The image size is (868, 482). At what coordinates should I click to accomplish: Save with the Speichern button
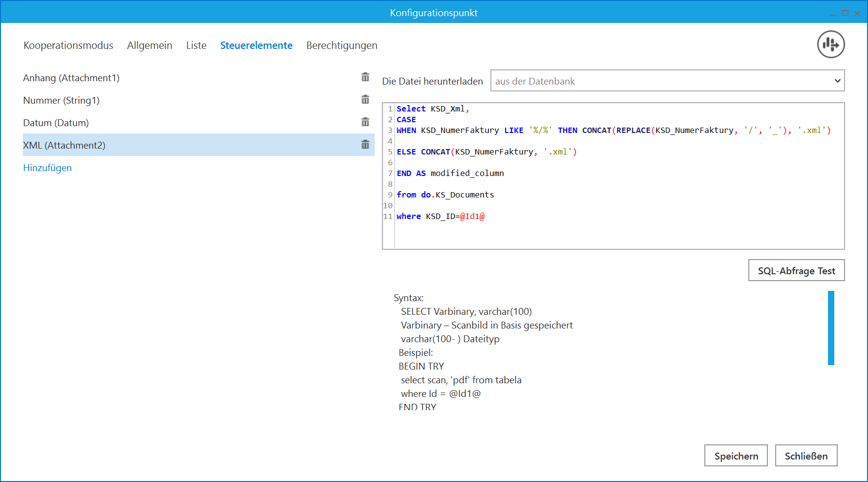tap(736, 456)
